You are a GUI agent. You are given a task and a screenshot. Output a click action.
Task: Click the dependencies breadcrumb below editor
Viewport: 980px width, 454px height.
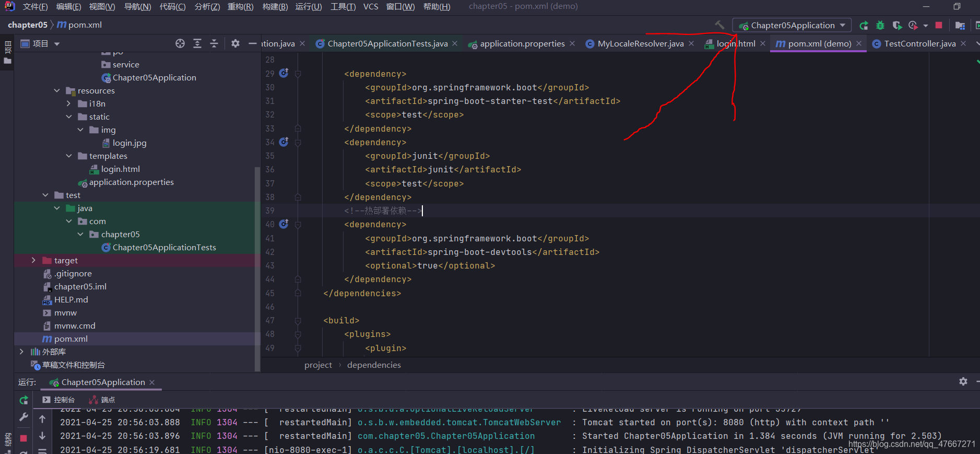[x=374, y=365]
